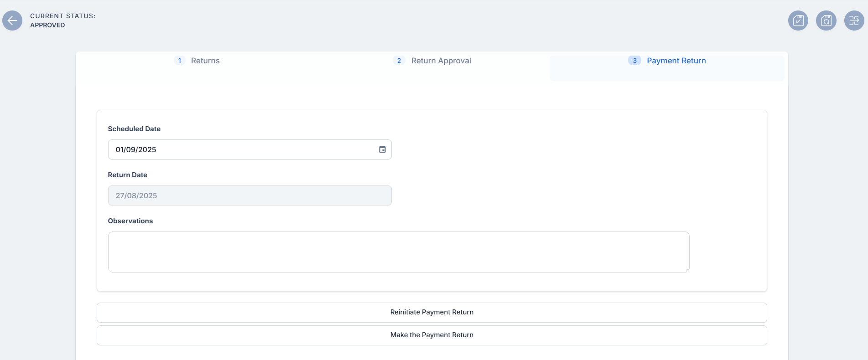Screen dimensions: 868x360
Task: Open the Scheduled Date calendar picker icon
Action: (x=382, y=149)
